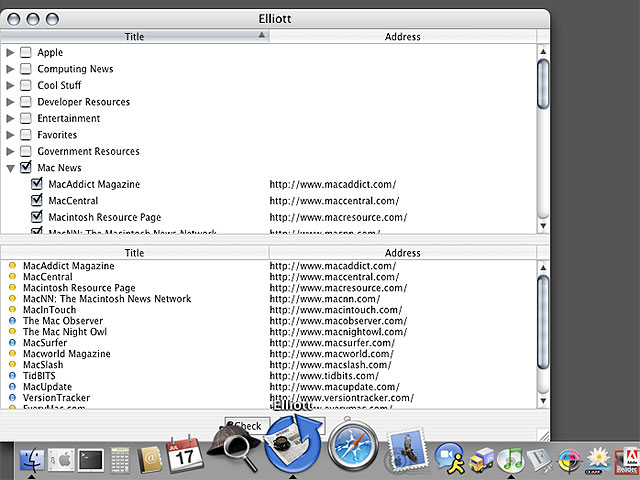Click the upper pane scroll up arrow
Screen dimensions: 640x480
[543, 51]
